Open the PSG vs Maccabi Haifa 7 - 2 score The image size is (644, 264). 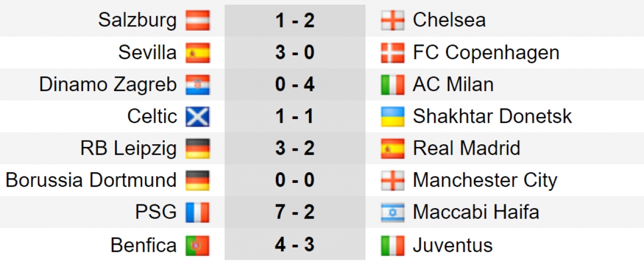point(295,213)
